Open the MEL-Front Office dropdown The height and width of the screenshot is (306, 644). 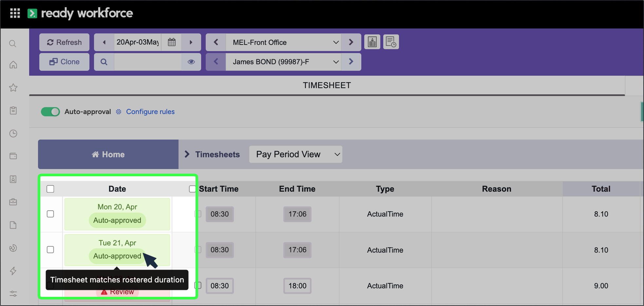(283, 42)
